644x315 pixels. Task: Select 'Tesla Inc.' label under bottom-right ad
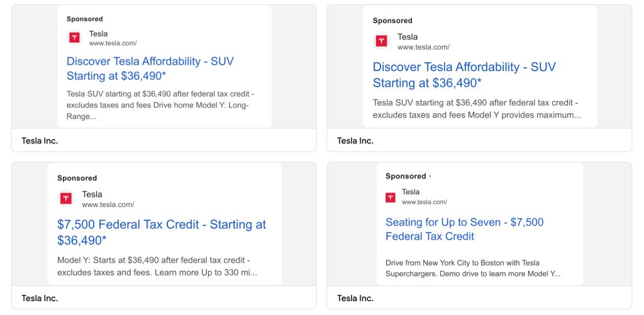click(355, 298)
